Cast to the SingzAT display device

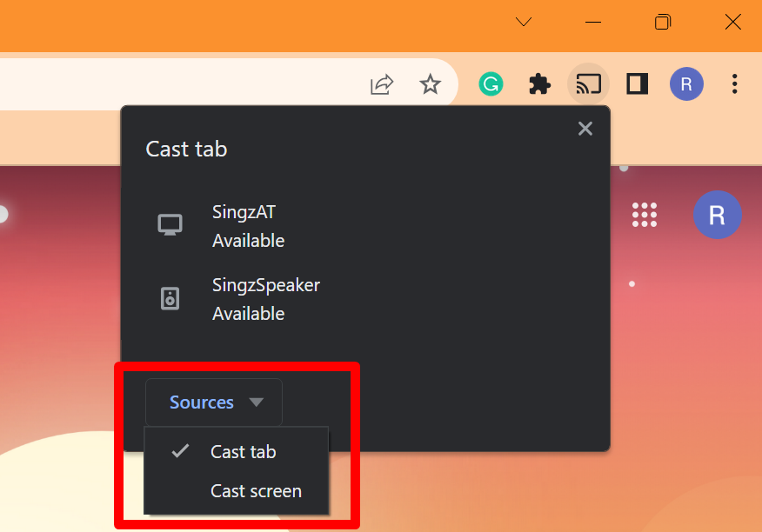(365, 226)
